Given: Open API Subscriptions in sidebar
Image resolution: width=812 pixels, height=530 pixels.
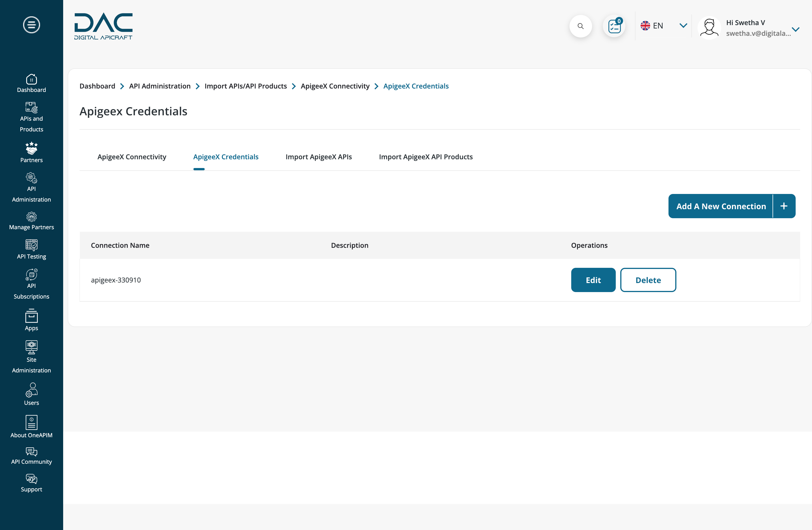Looking at the screenshot, I should (x=31, y=284).
